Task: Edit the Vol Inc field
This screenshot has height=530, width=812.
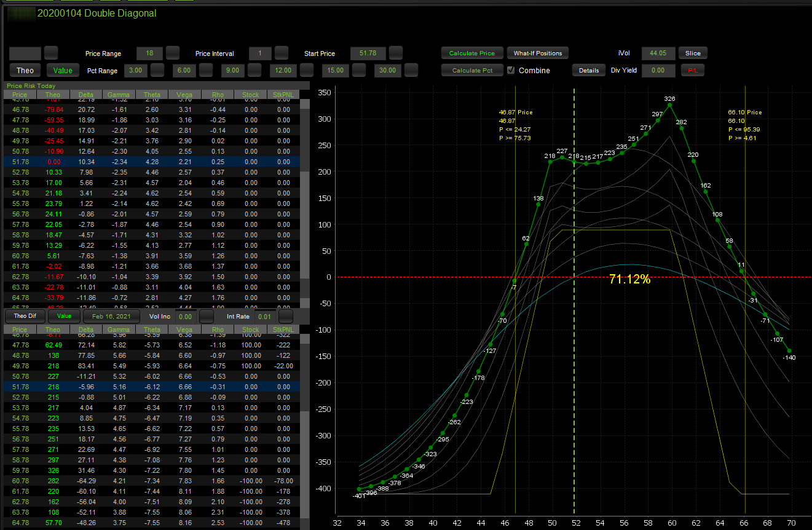Action: (185, 316)
